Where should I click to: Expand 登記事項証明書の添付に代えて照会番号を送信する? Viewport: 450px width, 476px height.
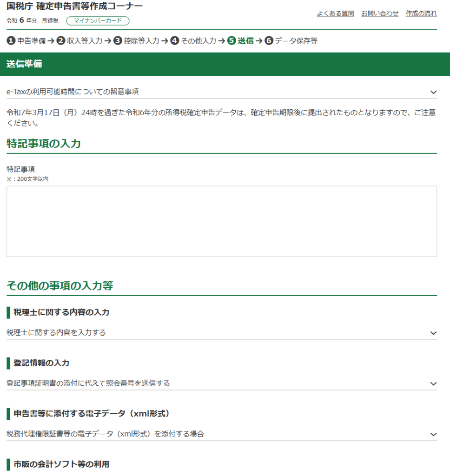[88, 383]
